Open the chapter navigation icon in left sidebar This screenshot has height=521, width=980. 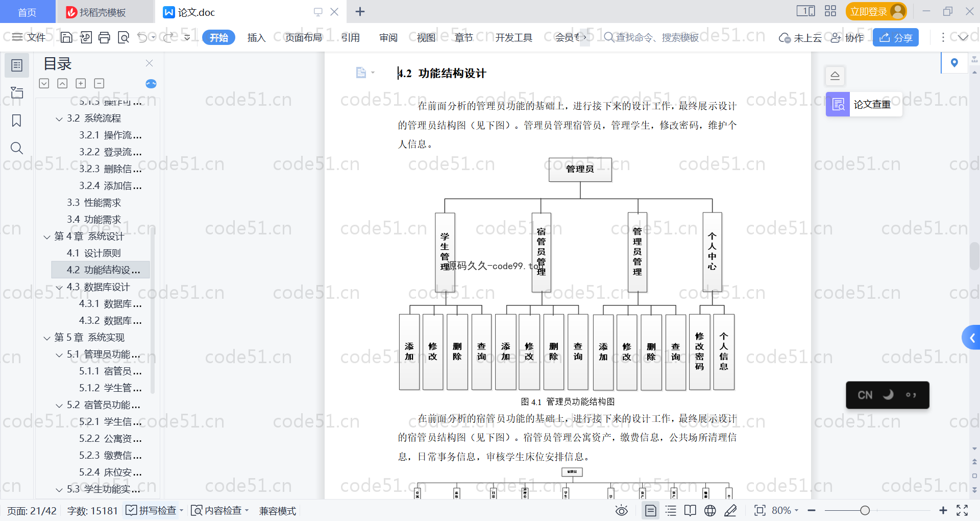pyautogui.click(x=17, y=92)
